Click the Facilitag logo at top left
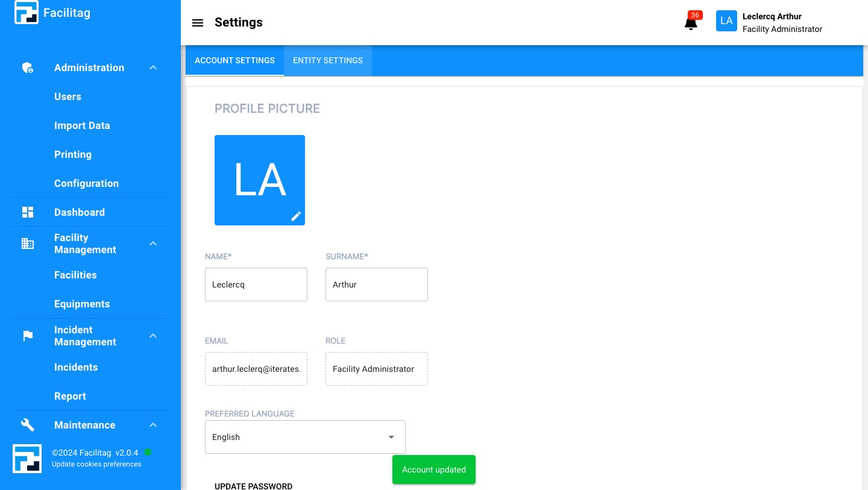This screenshot has width=868, height=490. coord(27,13)
